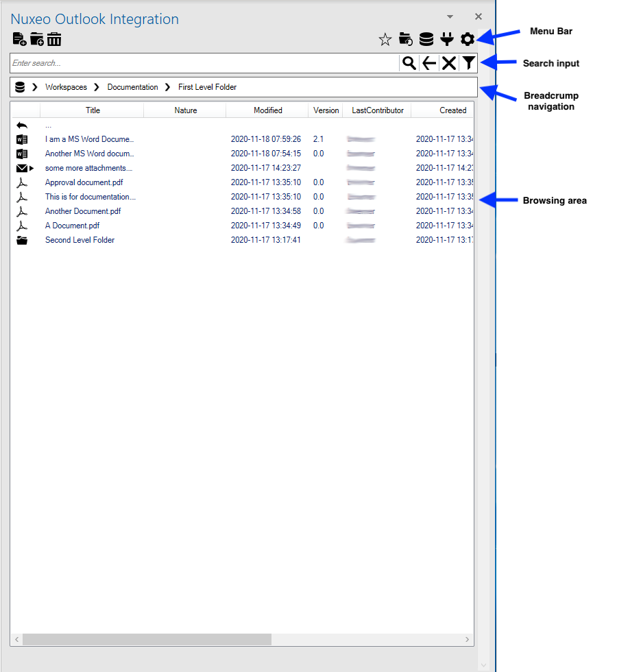This screenshot has width=617, height=672.
Task: Click the horizontal scrollbar right arrow
Action: (x=467, y=639)
